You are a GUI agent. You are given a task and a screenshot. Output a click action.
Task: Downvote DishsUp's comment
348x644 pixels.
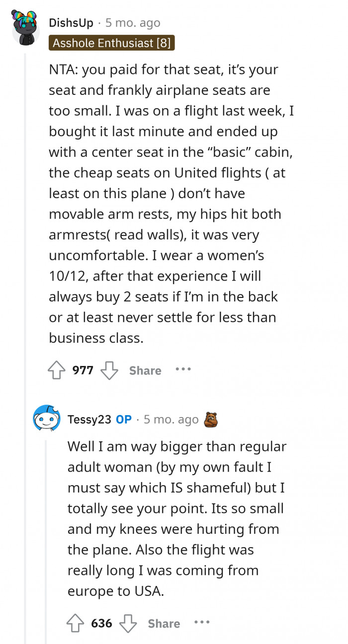pyautogui.click(x=109, y=369)
